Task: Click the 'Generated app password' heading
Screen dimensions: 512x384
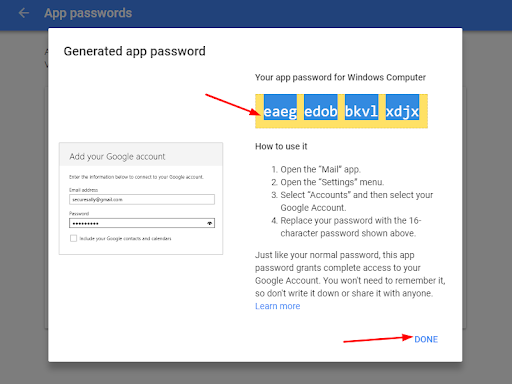Action: pyautogui.click(x=134, y=51)
